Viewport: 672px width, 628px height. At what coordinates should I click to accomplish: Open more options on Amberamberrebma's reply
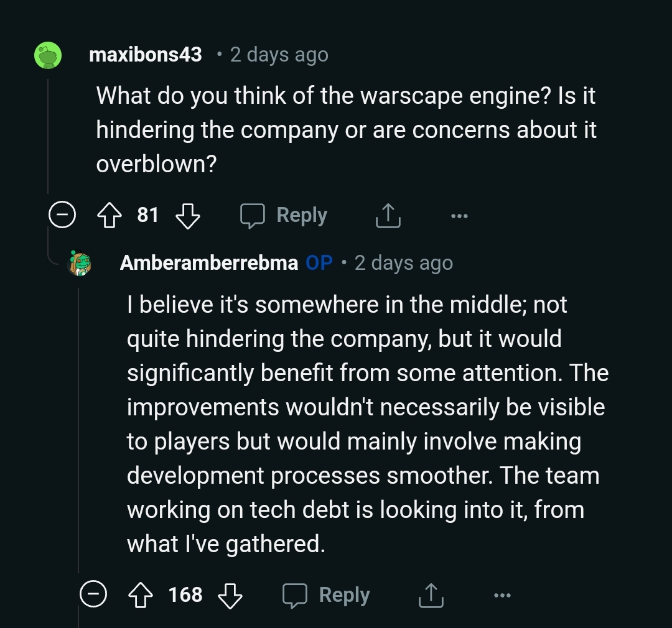[x=502, y=595]
